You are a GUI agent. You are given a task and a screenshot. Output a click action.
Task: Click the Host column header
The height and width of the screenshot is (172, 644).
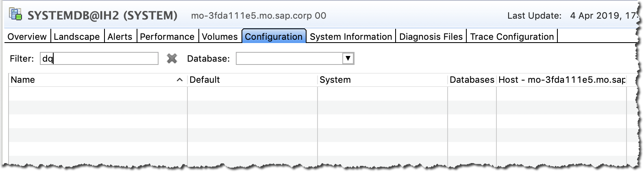click(x=561, y=80)
